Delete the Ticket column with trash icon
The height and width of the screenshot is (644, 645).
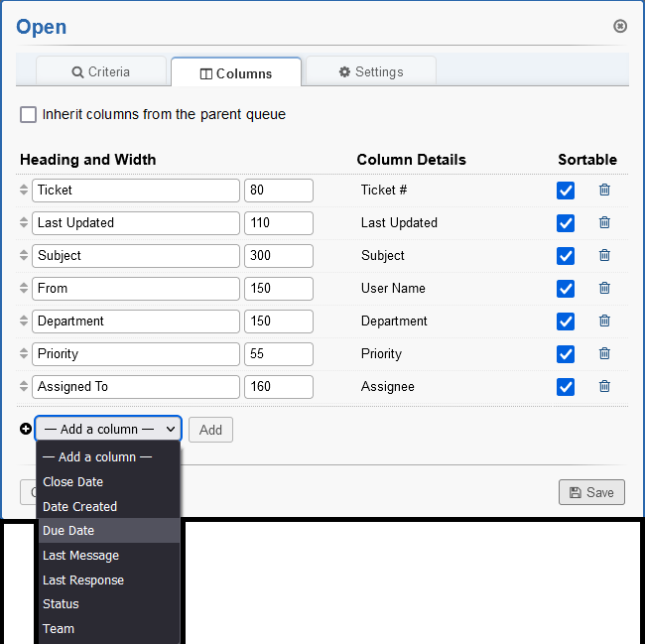point(604,191)
